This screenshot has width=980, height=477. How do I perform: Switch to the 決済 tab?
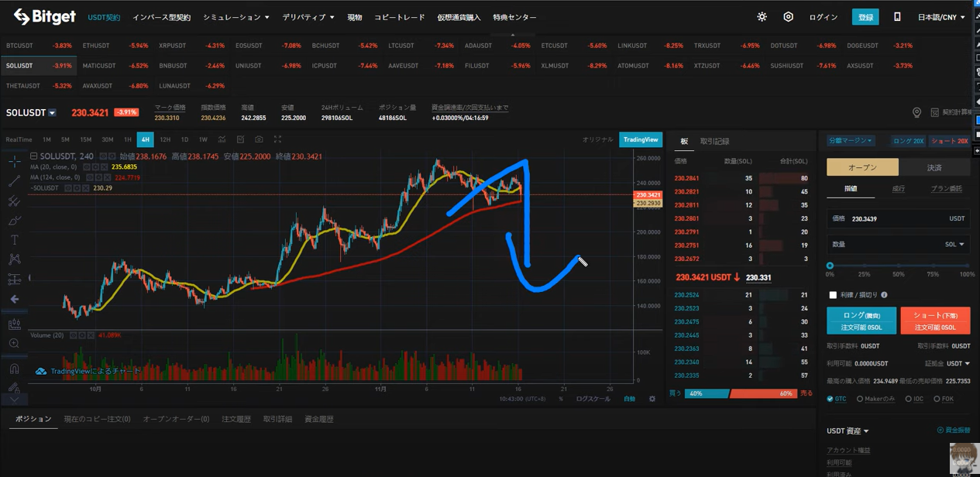pyautogui.click(x=934, y=167)
